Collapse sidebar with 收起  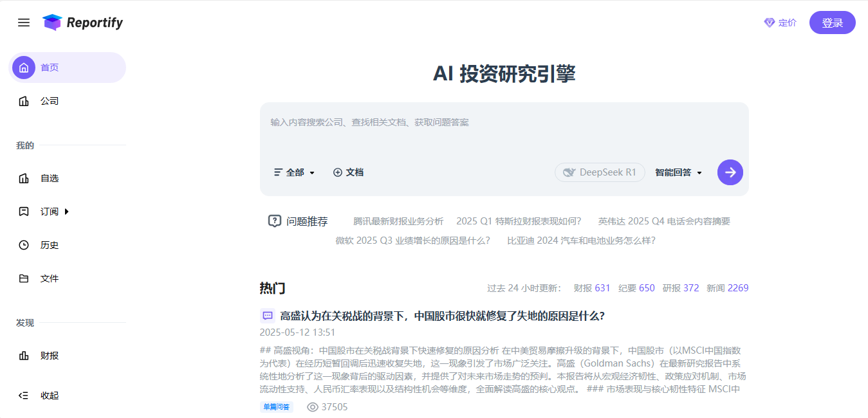(x=50, y=395)
